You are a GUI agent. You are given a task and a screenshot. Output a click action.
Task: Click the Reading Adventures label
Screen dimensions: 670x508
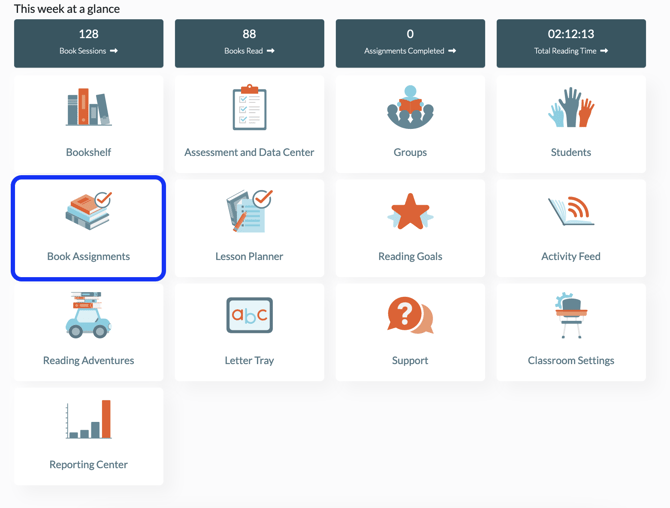[88, 361]
